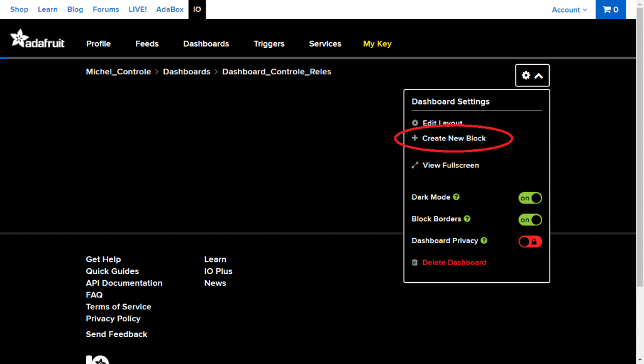Open FAQ footer link
644x364 pixels.
coord(94,295)
